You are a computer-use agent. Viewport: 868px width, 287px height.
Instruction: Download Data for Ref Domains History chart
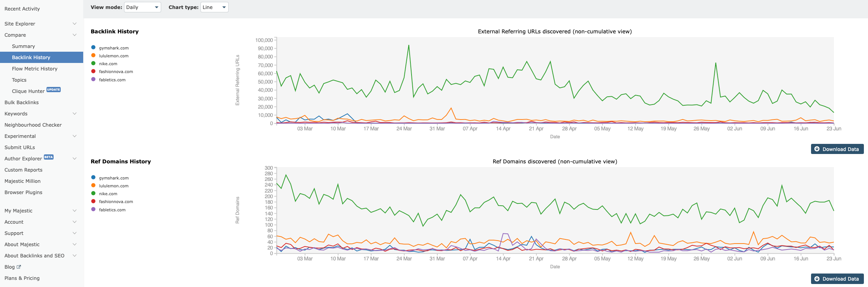[837, 279]
